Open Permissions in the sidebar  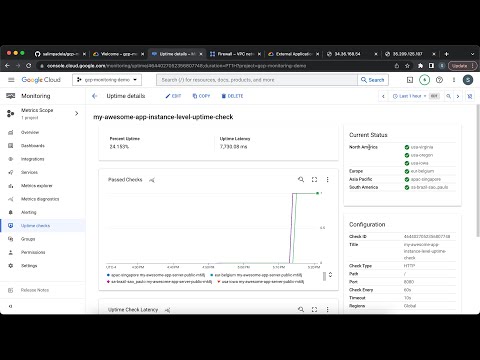pyautogui.click(x=33, y=252)
